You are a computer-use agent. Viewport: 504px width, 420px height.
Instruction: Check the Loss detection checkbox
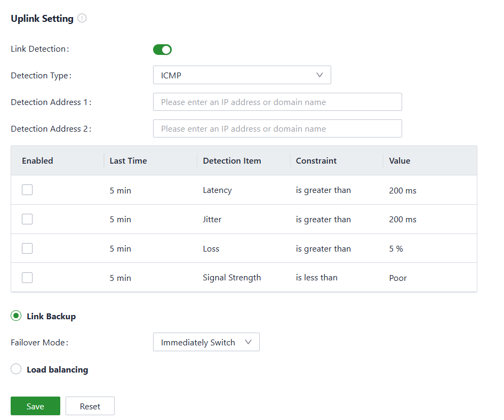[x=27, y=248]
